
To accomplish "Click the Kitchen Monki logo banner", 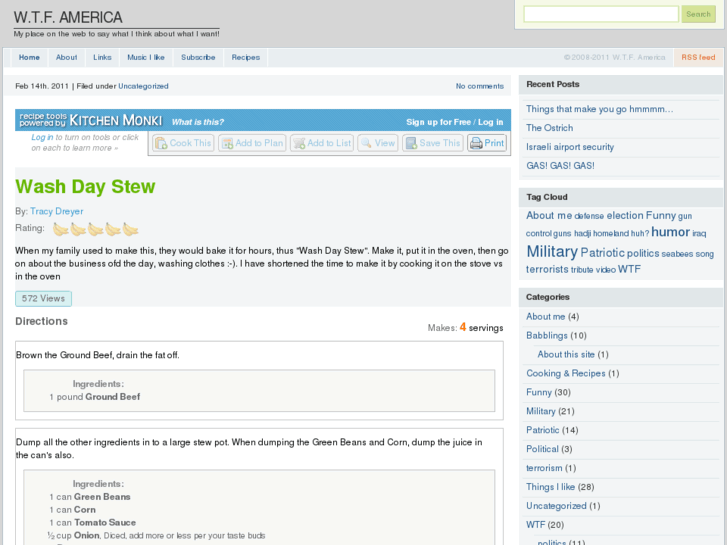I will 91,120.
